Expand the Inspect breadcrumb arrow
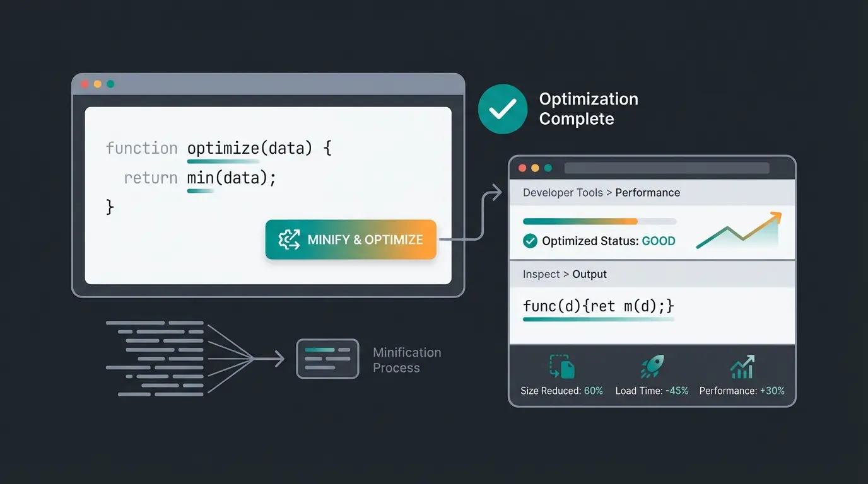The height and width of the screenshot is (484, 868). [567, 274]
